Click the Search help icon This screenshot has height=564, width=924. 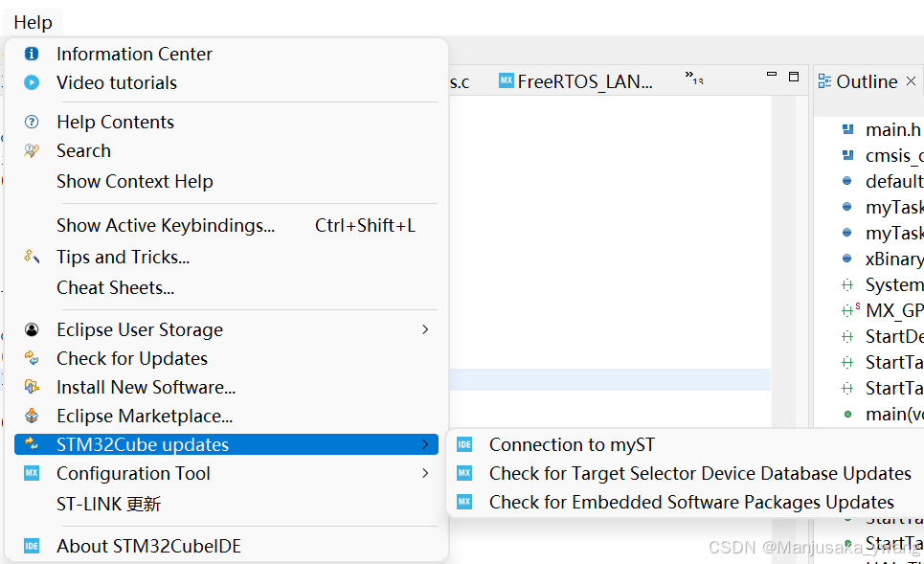click(x=32, y=151)
